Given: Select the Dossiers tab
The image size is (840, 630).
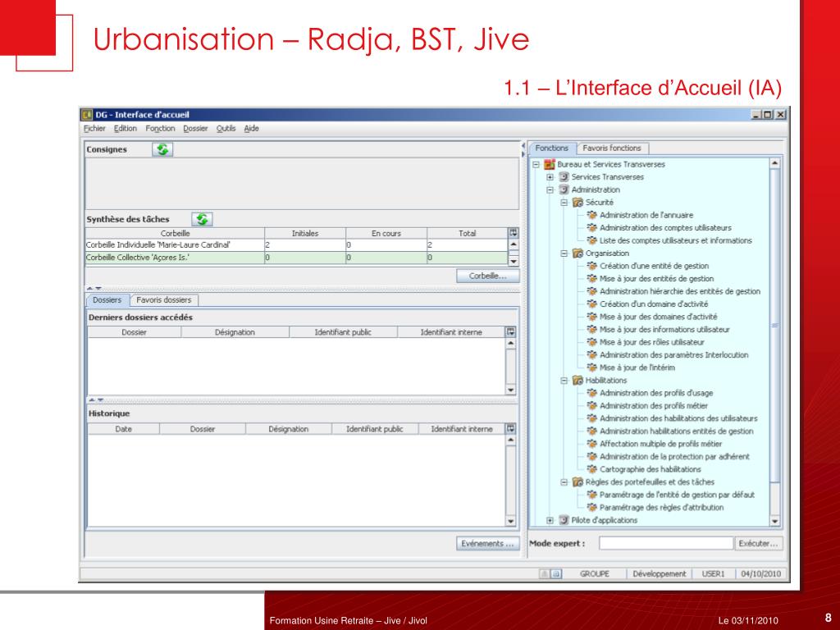Looking at the screenshot, I should pos(107,300).
